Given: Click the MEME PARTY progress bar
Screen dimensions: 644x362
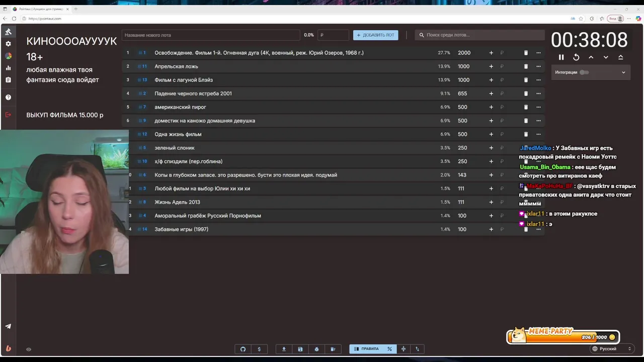Looking at the screenshot, I should pos(563,336).
